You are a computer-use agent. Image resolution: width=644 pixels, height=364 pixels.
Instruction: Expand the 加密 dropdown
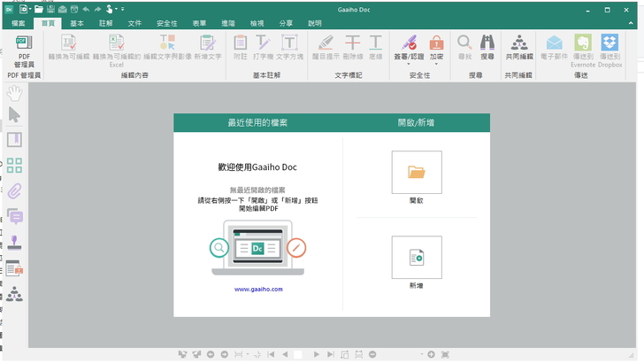point(436,57)
